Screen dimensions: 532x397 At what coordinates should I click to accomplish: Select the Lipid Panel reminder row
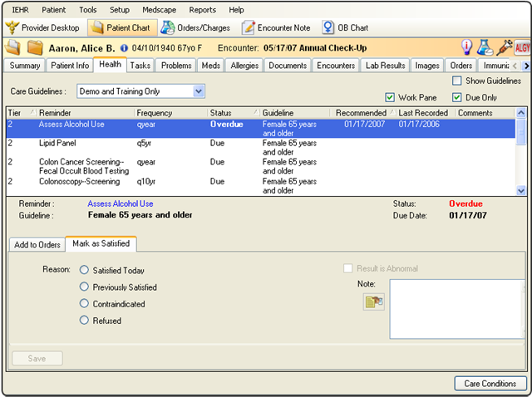point(260,148)
